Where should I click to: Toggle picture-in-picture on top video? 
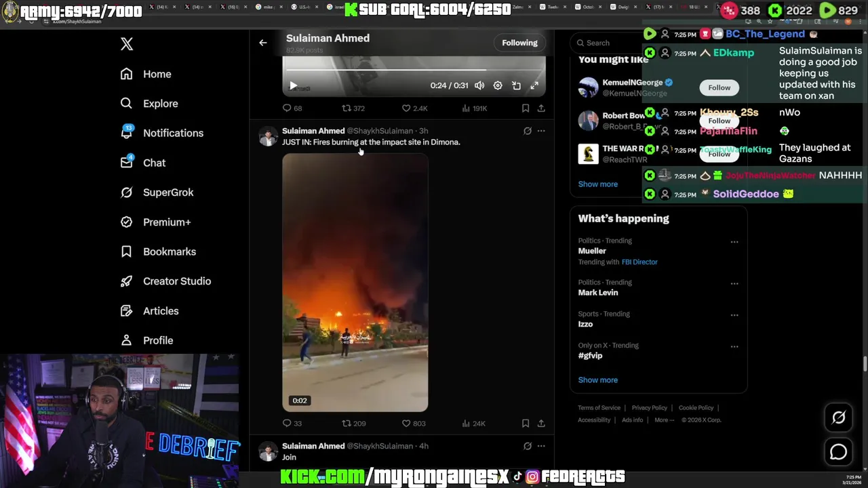point(516,85)
